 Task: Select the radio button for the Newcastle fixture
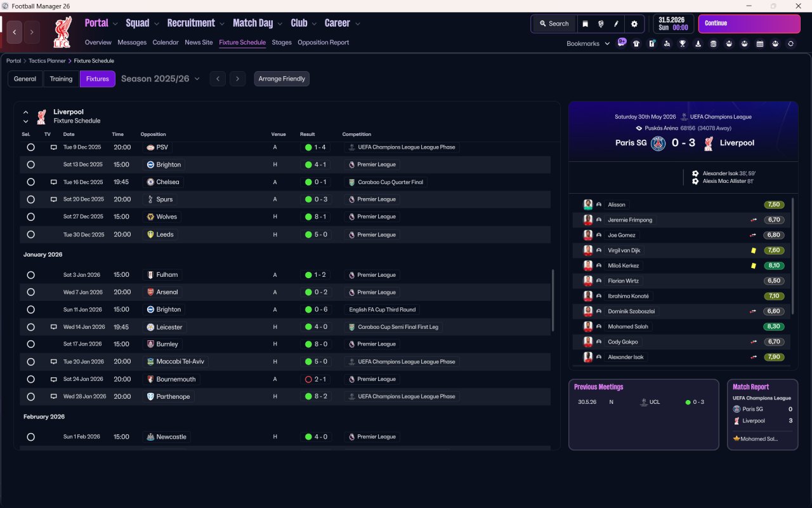pyautogui.click(x=30, y=437)
